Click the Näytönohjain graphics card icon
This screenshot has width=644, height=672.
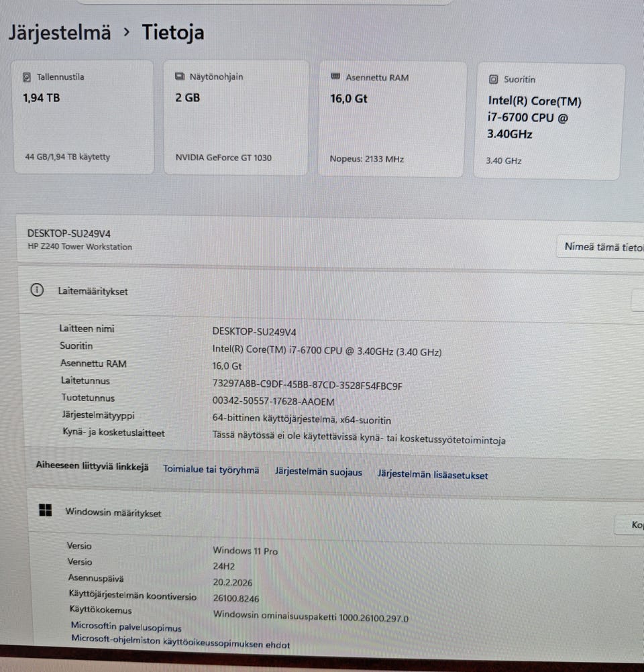point(180,76)
